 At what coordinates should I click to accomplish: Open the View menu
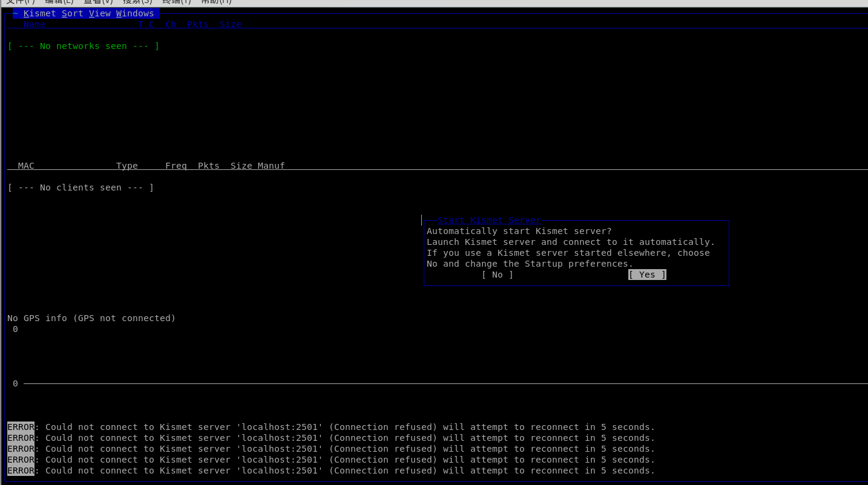pos(100,13)
